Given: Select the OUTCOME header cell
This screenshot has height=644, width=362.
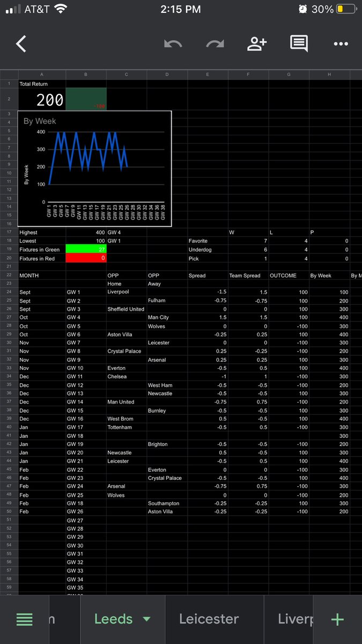Looking at the screenshot, I should [290, 275].
